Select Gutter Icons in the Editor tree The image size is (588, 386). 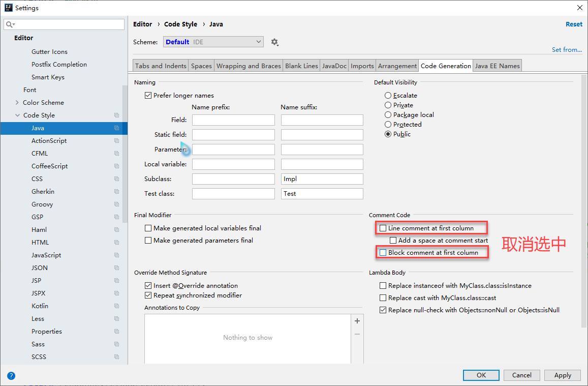pyautogui.click(x=49, y=52)
